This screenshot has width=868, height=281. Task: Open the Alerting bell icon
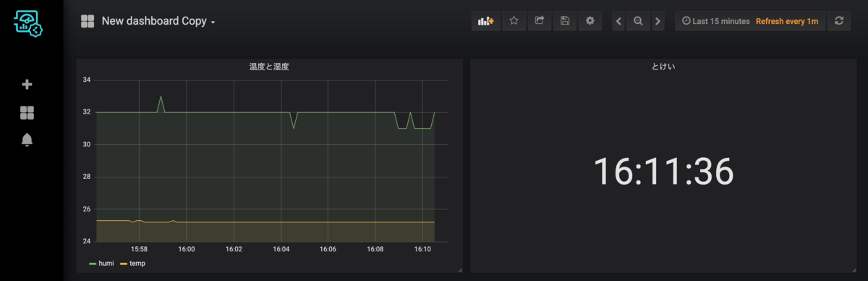pos(27,140)
